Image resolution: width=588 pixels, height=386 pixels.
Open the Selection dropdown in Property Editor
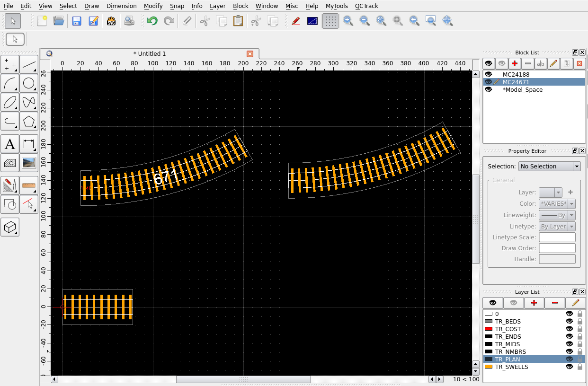(549, 166)
